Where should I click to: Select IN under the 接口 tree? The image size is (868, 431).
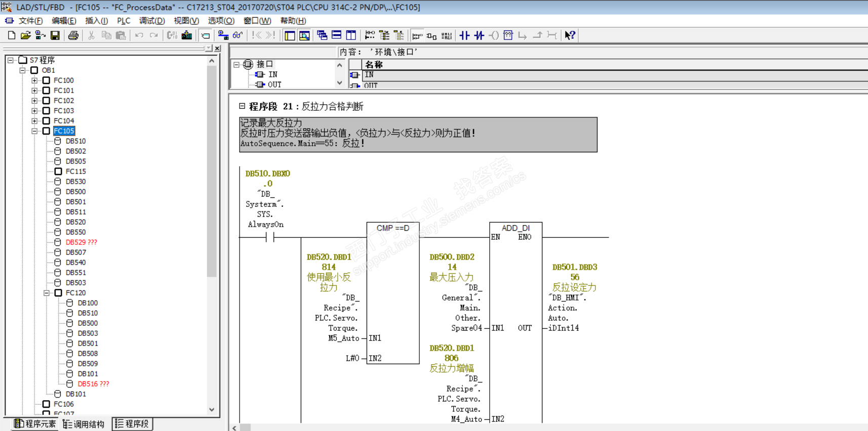(273, 74)
